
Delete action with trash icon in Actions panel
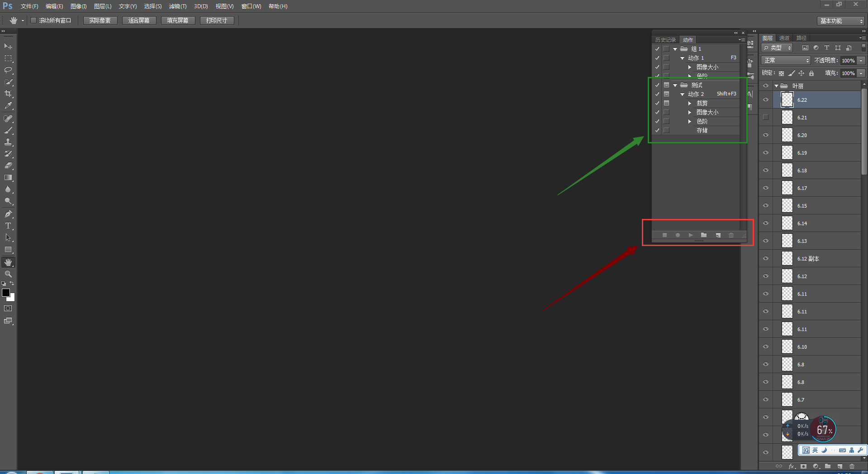click(x=731, y=235)
